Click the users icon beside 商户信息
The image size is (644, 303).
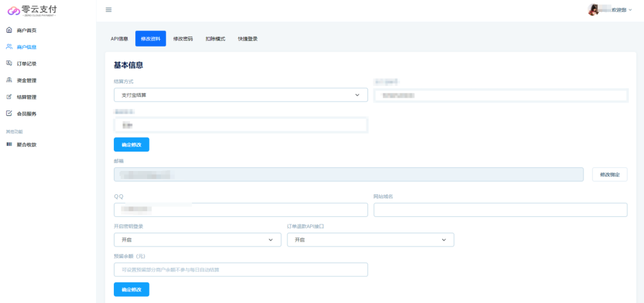coord(9,47)
